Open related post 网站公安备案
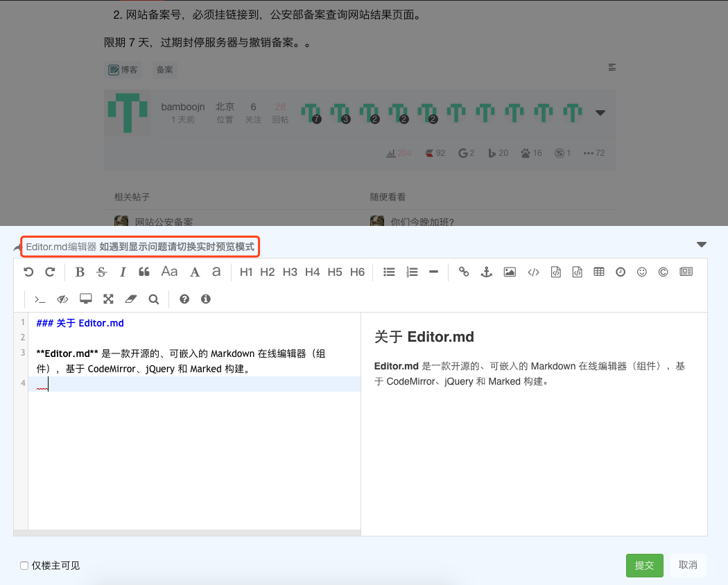 tap(164, 222)
